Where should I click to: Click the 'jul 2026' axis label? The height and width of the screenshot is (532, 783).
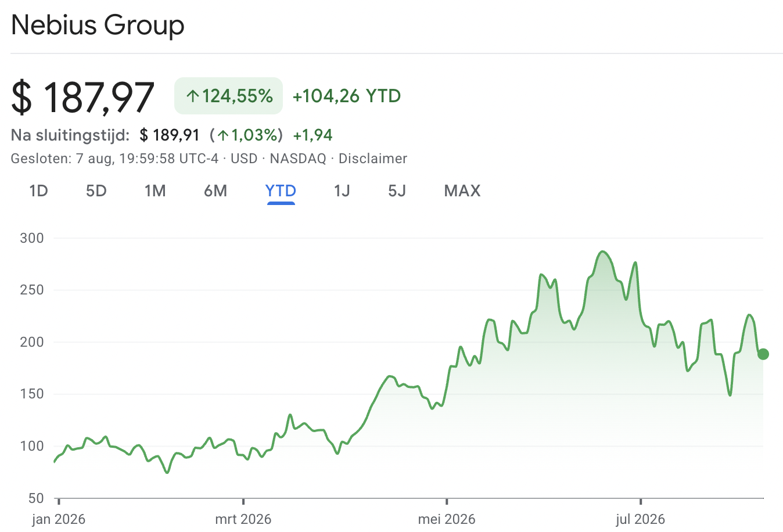click(x=641, y=519)
